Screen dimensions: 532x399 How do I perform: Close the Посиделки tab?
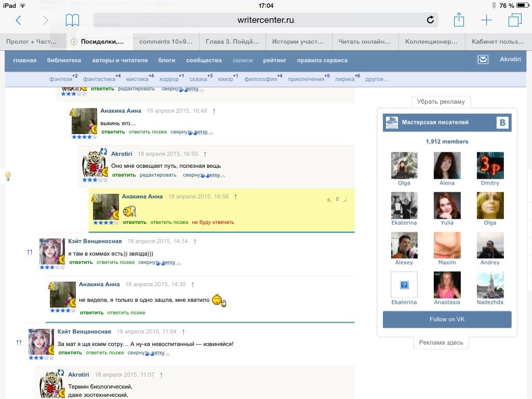(x=74, y=42)
